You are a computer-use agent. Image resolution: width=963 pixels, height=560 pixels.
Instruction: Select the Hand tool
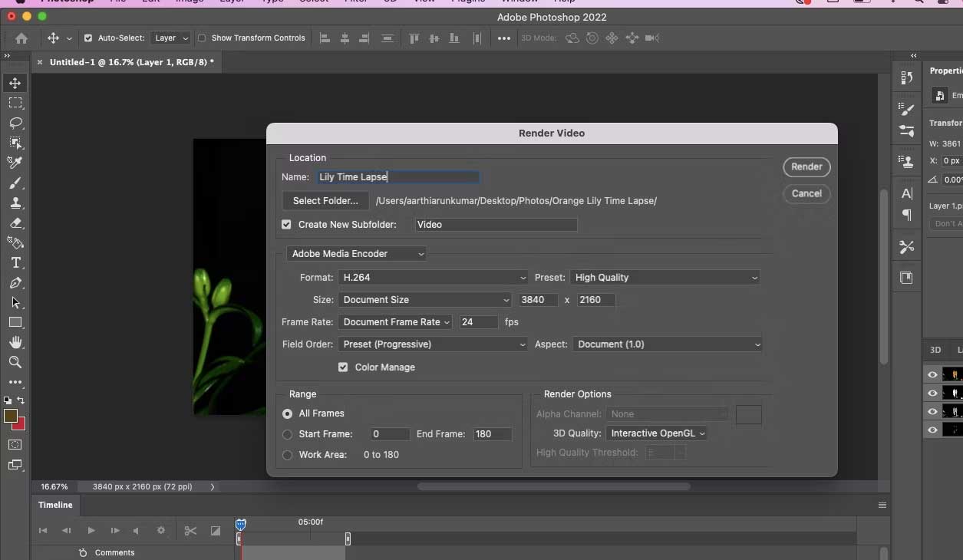click(15, 342)
